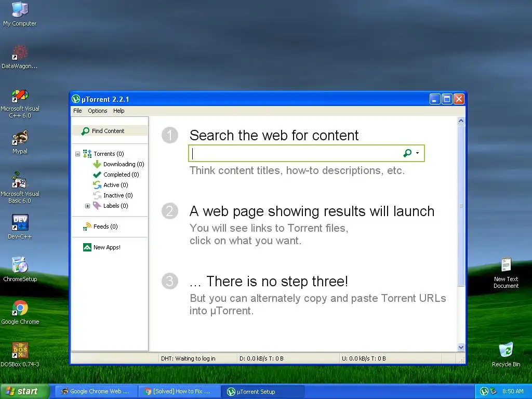Click the 8:50 AM system clock

[513, 391]
